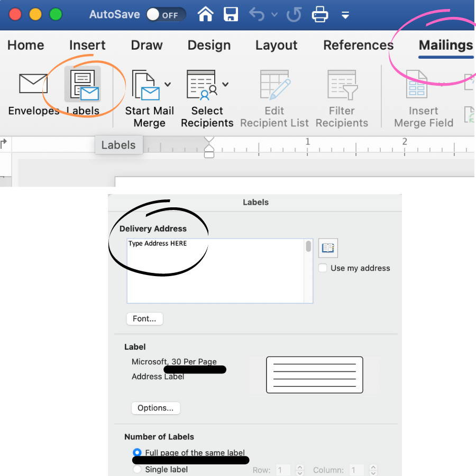The image size is (476, 476).
Task: Toggle the AutoSave switch
Action: (166, 15)
